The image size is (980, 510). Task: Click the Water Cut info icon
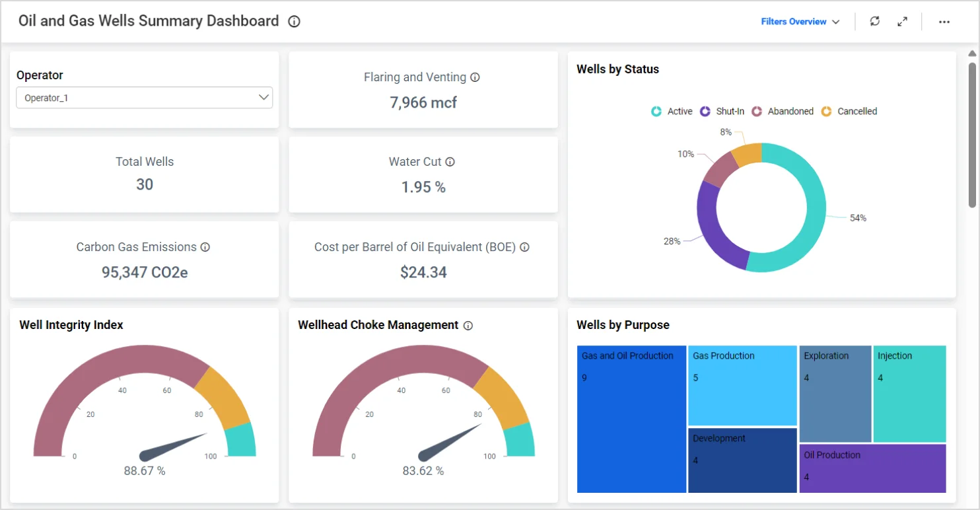[x=450, y=162]
